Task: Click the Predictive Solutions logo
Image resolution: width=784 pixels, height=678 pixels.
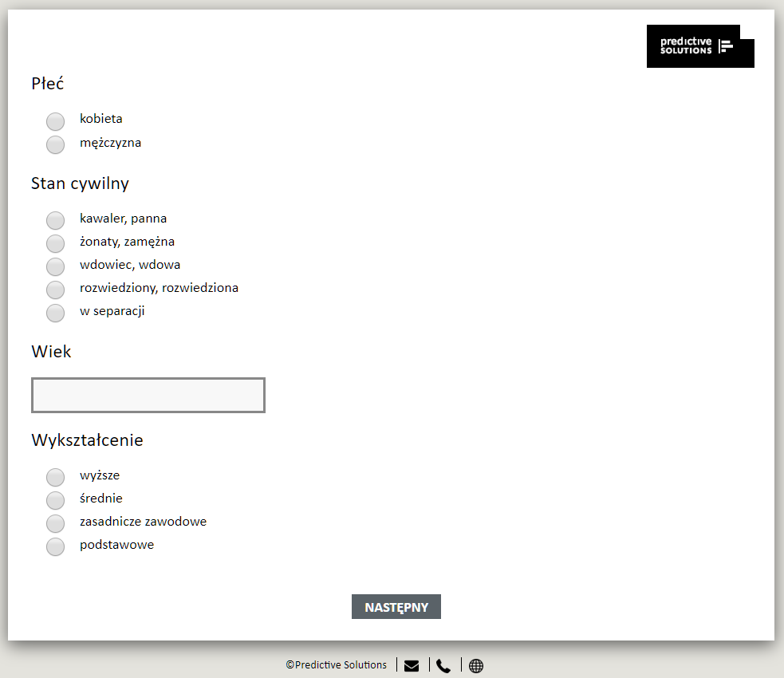Action: point(699,46)
